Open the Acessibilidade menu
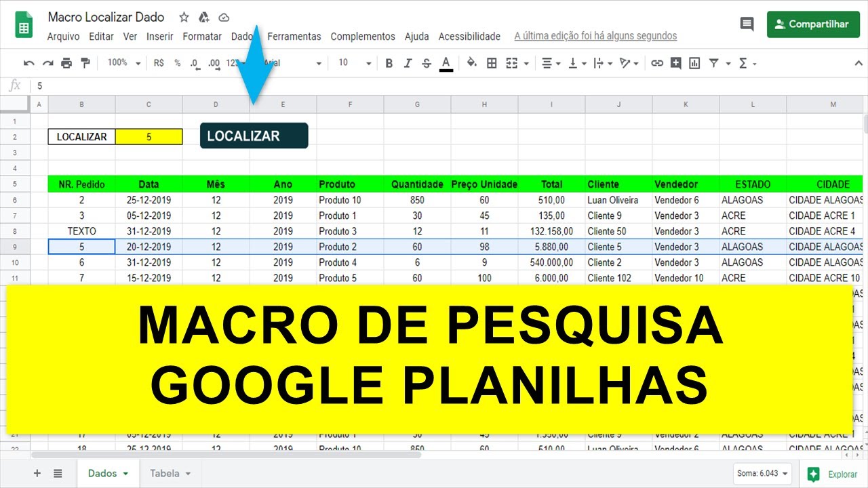The image size is (868, 488). click(469, 37)
